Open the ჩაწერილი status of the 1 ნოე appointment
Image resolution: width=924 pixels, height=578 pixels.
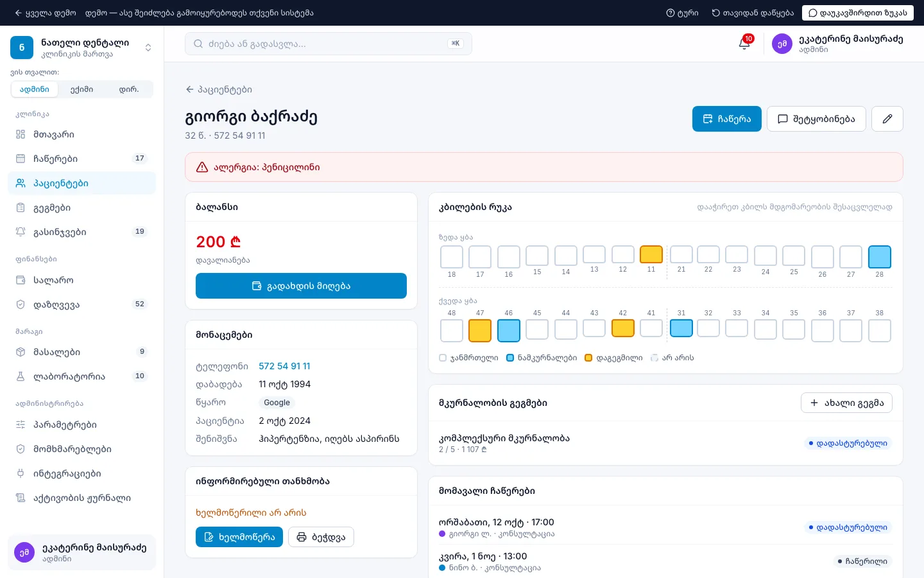862,561
